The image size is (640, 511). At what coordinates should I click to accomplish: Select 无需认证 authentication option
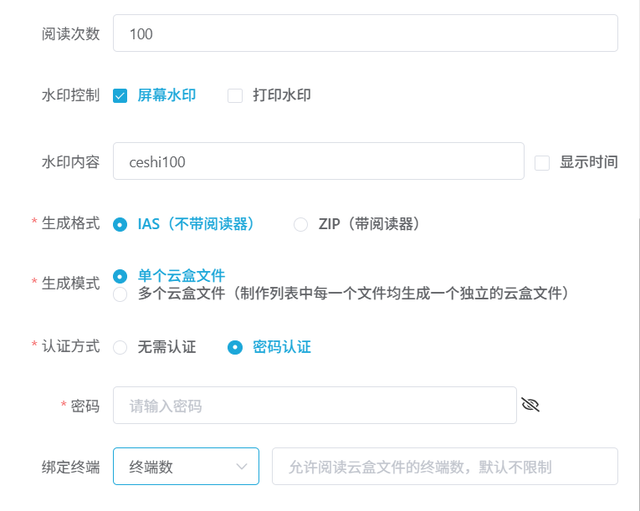tap(120, 348)
